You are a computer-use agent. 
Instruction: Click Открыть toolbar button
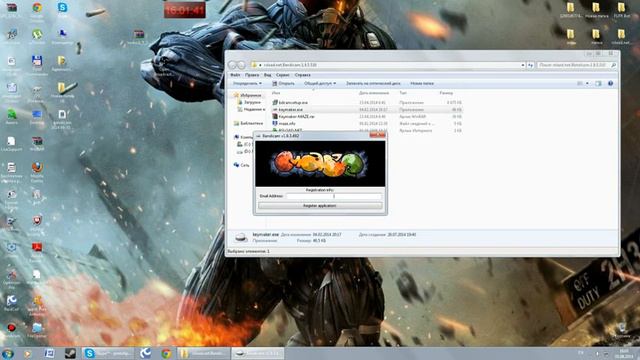(283, 83)
